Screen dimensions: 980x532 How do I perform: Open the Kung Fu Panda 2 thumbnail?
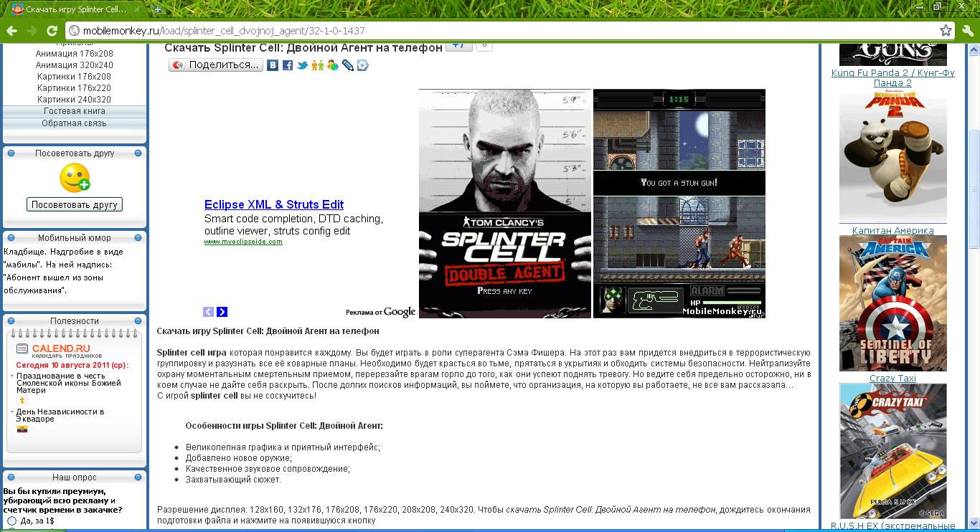tap(893, 158)
